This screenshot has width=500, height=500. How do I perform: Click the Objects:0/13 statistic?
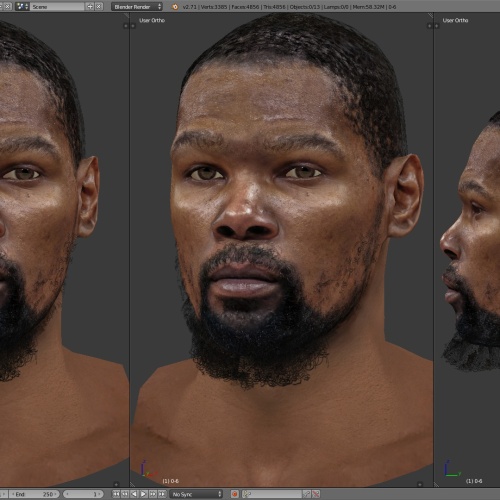tap(305, 7)
